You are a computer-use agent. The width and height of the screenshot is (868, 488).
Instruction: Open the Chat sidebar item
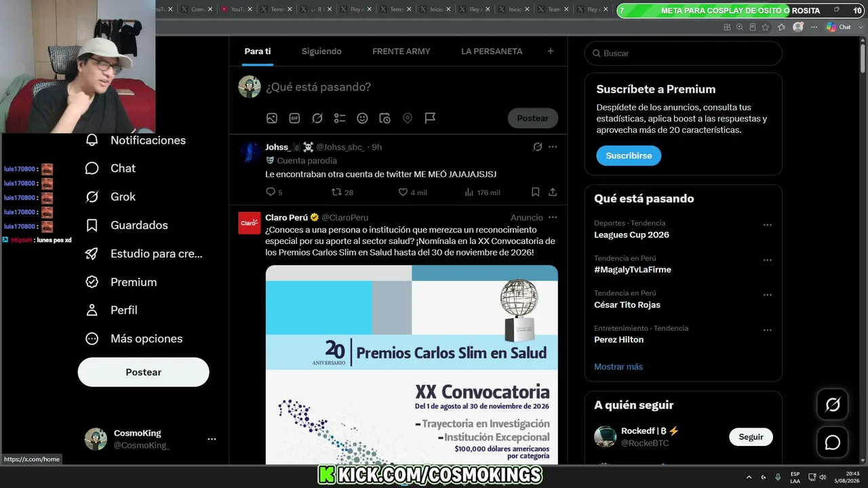point(110,168)
